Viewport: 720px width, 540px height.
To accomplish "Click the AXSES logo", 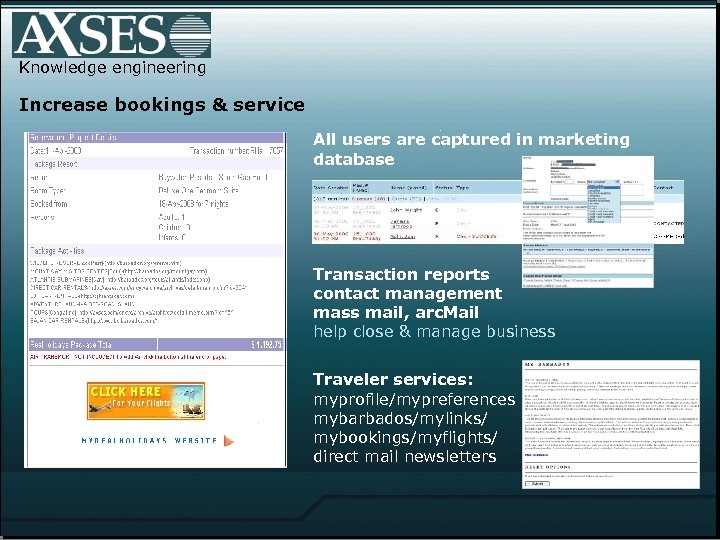I will tap(112, 35).
